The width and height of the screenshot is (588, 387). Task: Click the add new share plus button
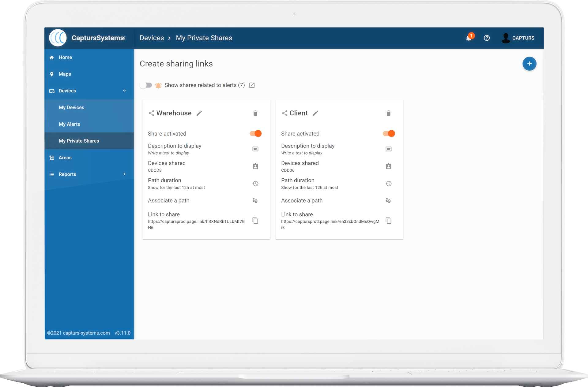pyautogui.click(x=529, y=64)
